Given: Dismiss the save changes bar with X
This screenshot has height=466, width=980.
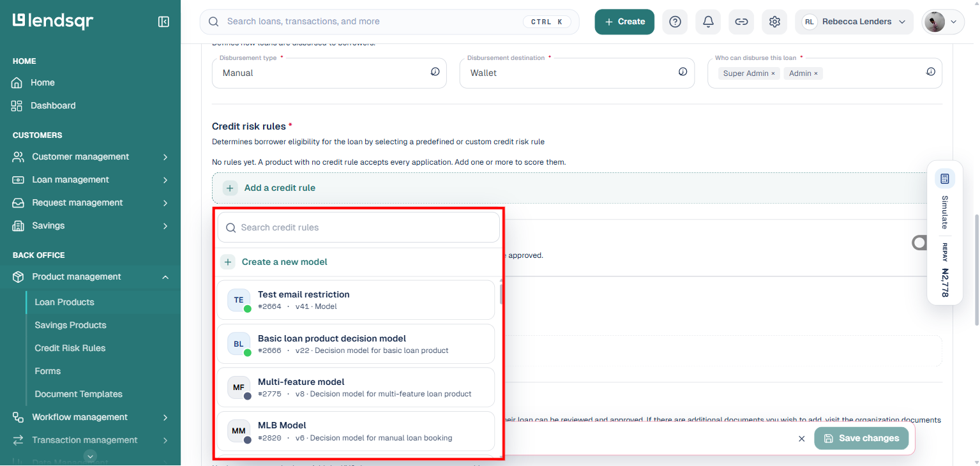Looking at the screenshot, I should click(802, 439).
